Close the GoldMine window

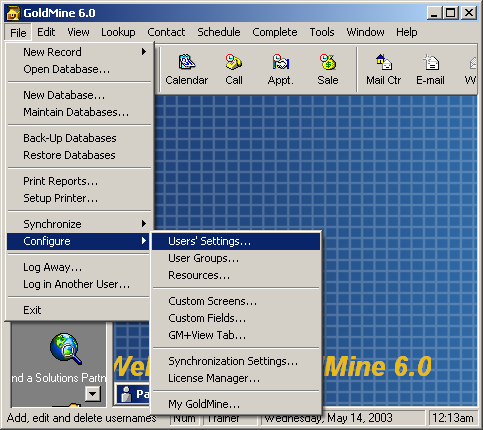click(x=469, y=13)
